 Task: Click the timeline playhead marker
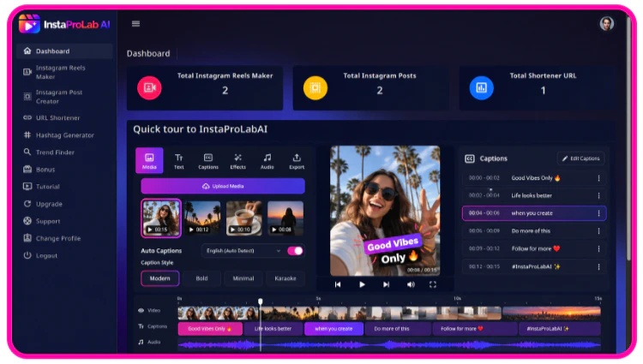(x=261, y=301)
